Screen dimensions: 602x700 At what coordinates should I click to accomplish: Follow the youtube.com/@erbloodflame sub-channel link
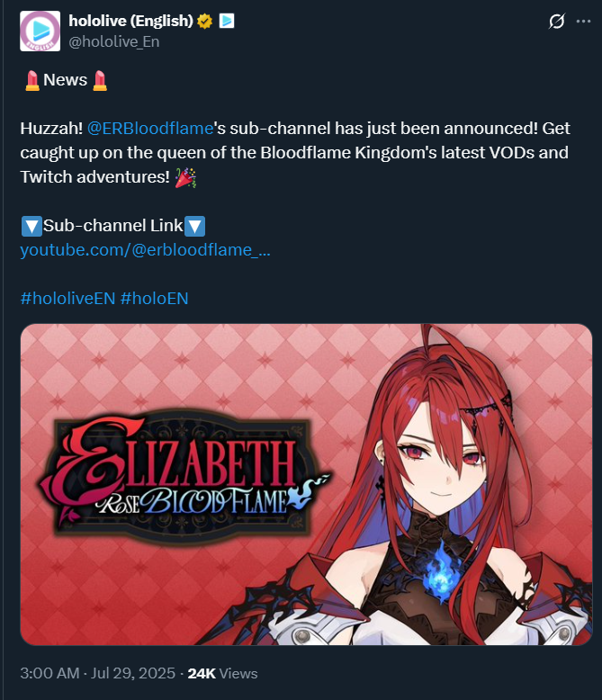(x=145, y=250)
